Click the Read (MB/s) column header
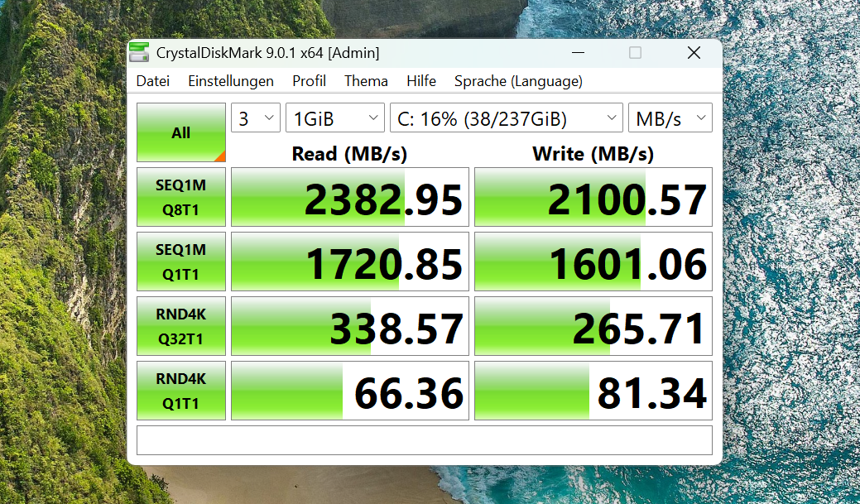Screen dimensions: 860x504 349,154
